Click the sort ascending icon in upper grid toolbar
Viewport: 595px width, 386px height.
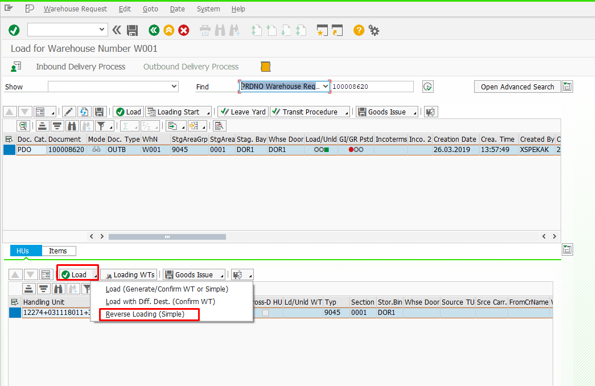pos(42,126)
